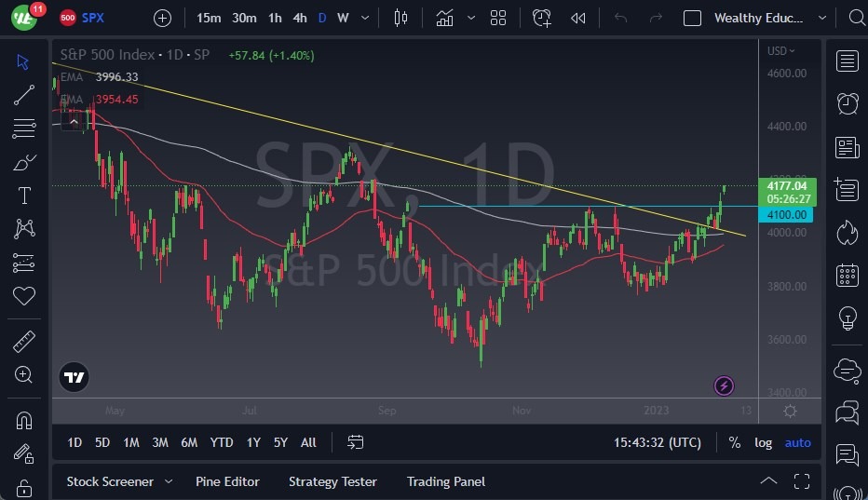868x500 pixels.
Task: Open the watchlist panel icon
Action: 847,61
